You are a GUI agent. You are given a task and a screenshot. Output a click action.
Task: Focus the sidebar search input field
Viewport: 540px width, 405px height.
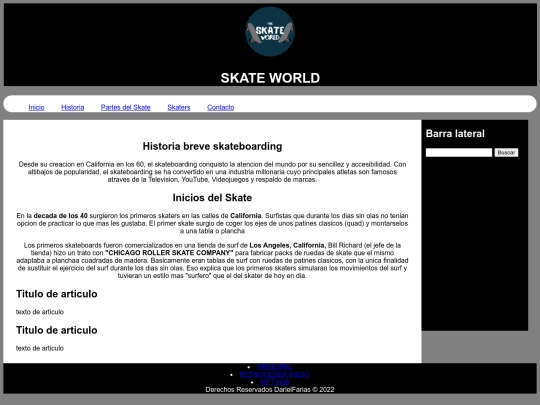[x=459, y=153]
